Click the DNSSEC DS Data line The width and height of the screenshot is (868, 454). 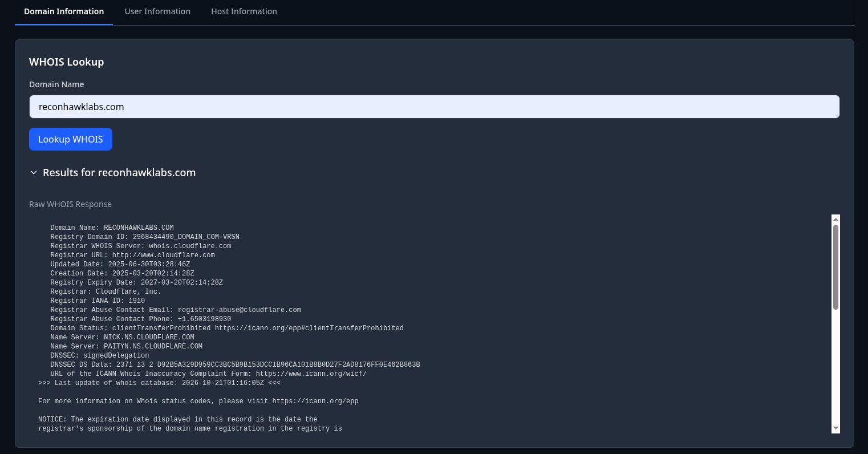(x=235, y=364)
